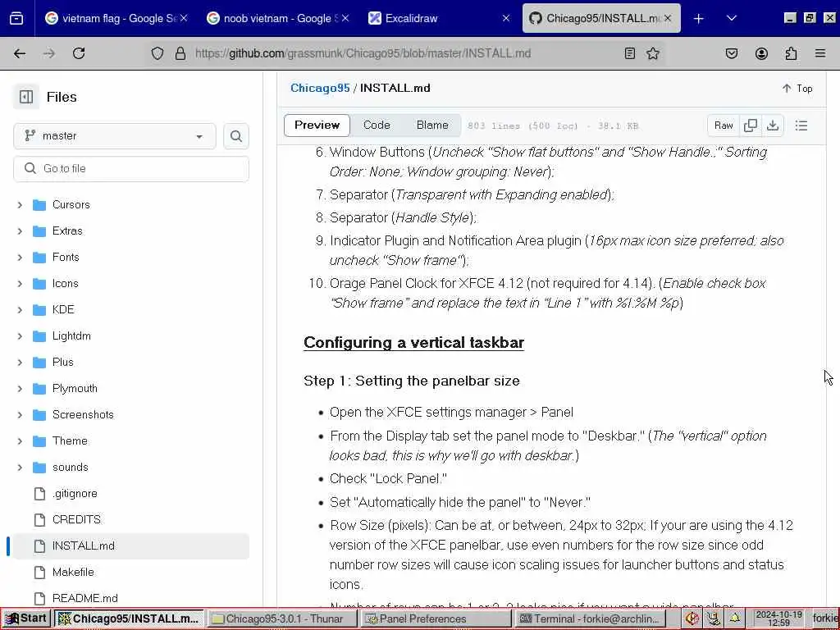Switch to Code view

click(x=377, y=126)
